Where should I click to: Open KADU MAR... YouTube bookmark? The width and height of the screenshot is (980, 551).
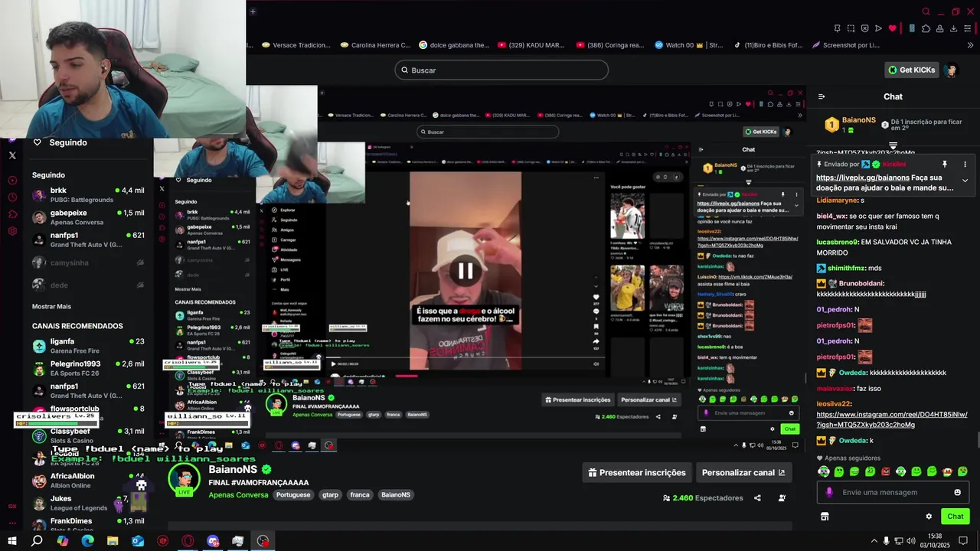tap(531, 45)
